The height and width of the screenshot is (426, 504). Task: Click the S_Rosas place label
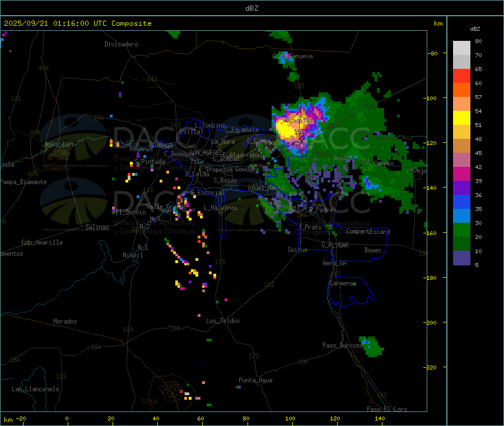click(225, 180)
